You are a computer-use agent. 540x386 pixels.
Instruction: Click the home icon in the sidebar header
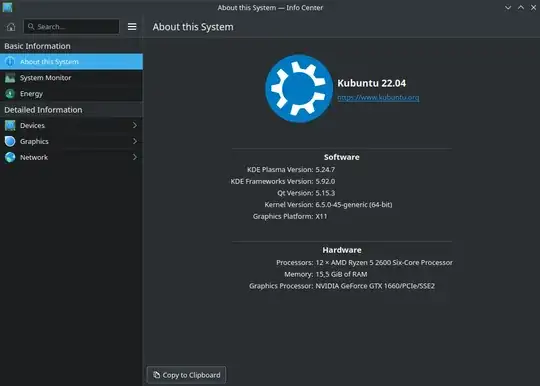pyautogui.click(x=11, y=27)
